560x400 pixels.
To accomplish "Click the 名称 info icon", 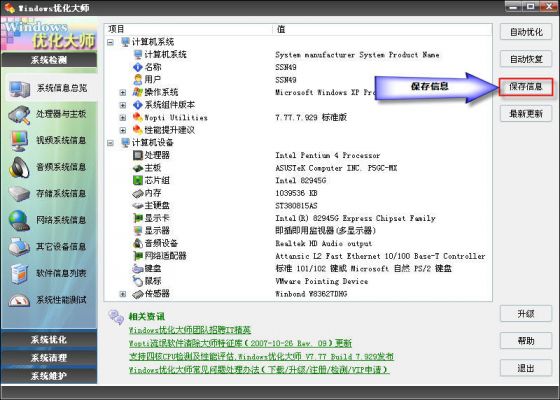I will (138, 67).
